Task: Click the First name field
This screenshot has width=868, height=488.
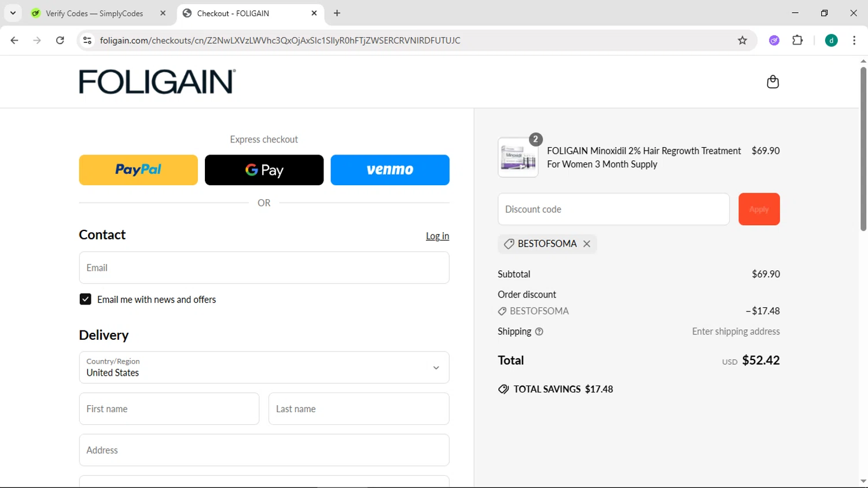Action: (169, 409)
